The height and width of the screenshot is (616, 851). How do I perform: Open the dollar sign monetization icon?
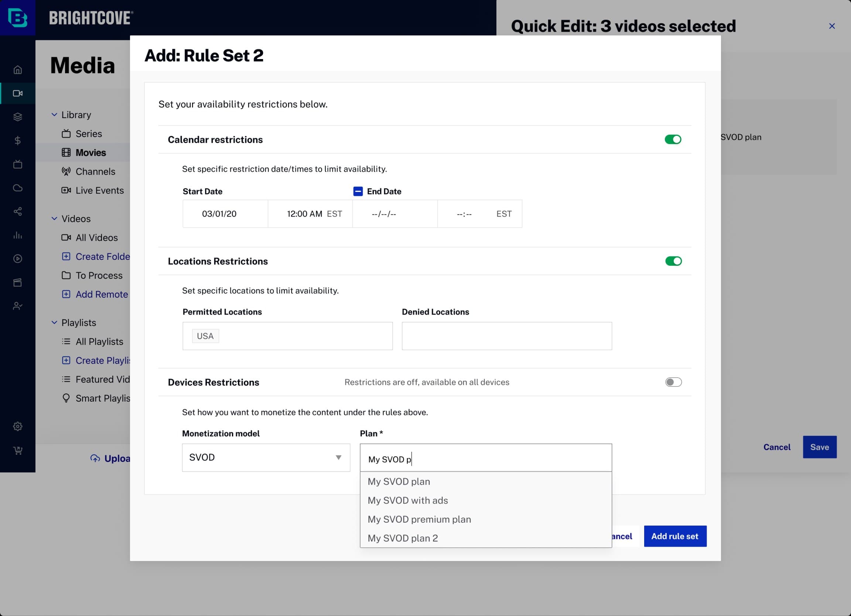18,141
